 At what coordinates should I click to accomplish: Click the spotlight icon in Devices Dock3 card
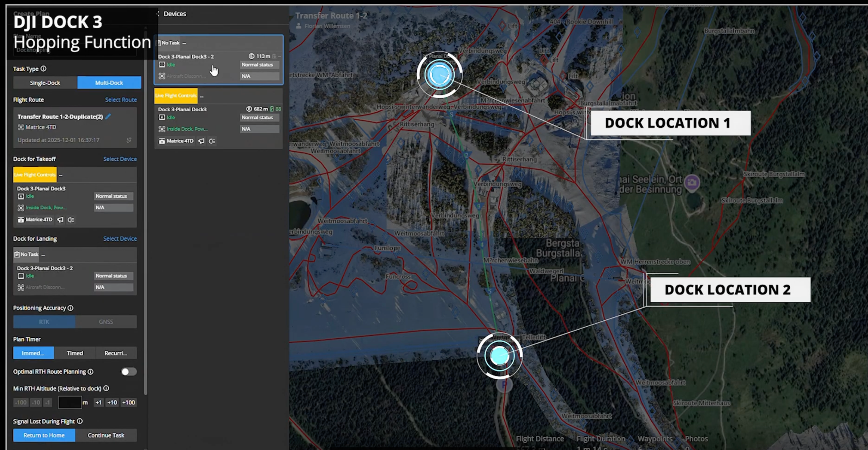coord(212,141)
